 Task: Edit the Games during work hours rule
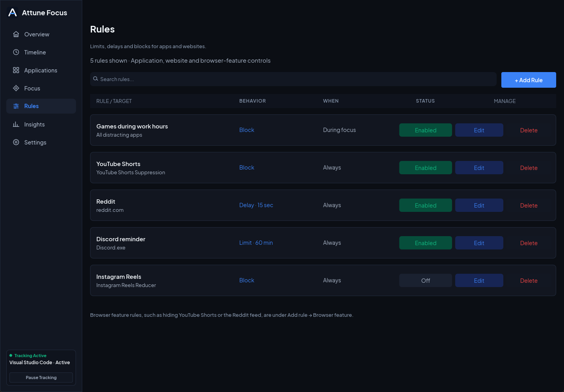click(x=479, y=130)
